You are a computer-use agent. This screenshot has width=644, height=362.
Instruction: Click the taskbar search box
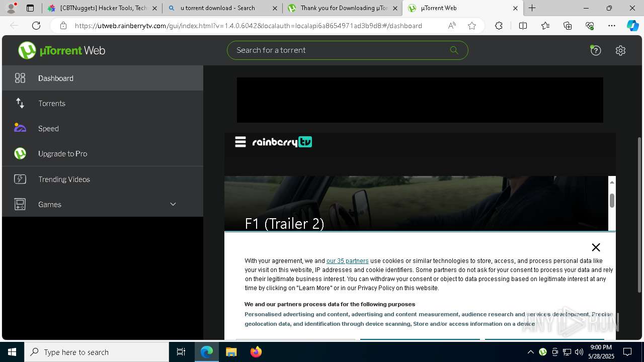[97, 352]
